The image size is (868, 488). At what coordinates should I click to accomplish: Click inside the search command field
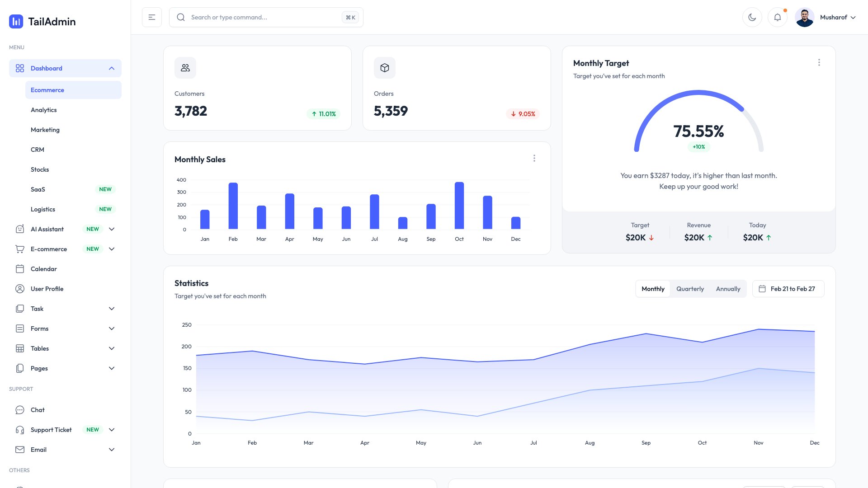coord(266,17)
